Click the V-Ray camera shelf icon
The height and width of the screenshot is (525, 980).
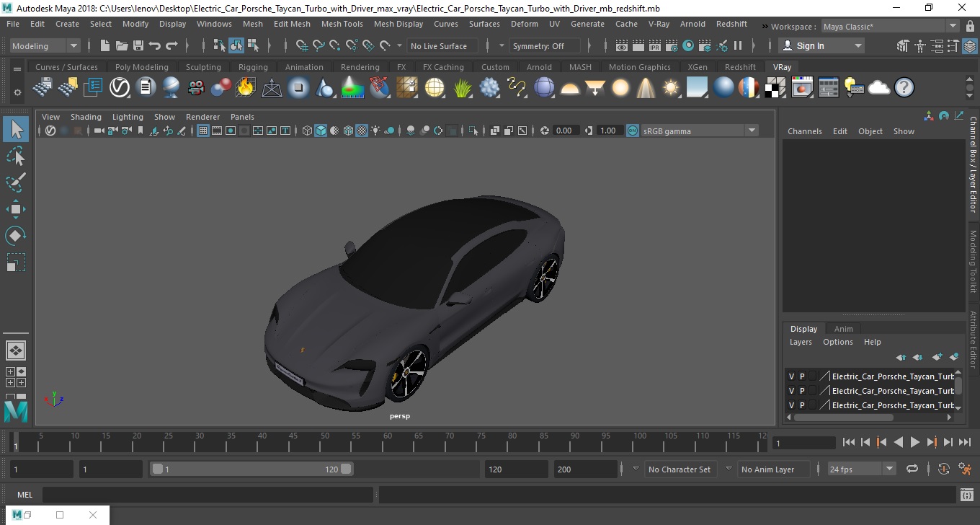[x=196, y=88]
